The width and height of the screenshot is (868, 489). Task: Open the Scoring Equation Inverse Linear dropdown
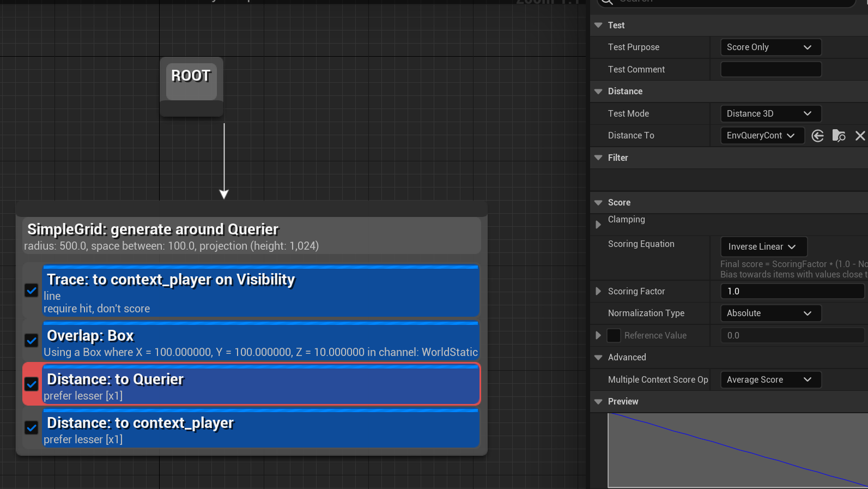click(x=763, y=246)
